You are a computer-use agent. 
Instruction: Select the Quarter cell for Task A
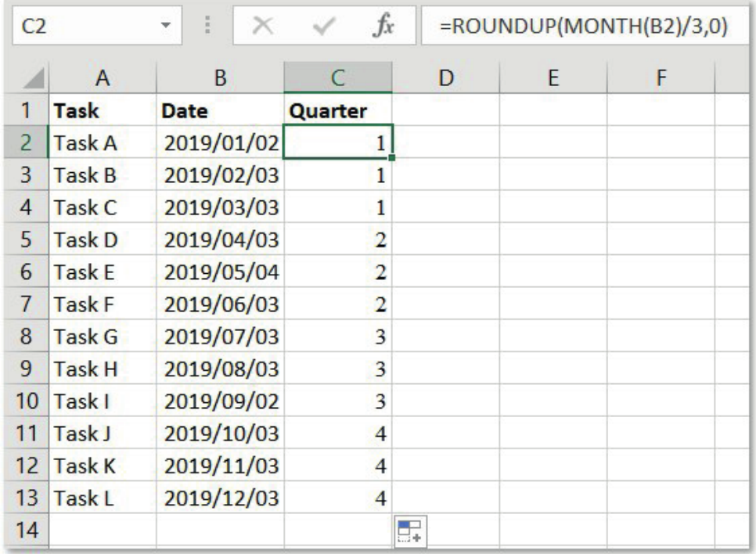tap(338, 142)
